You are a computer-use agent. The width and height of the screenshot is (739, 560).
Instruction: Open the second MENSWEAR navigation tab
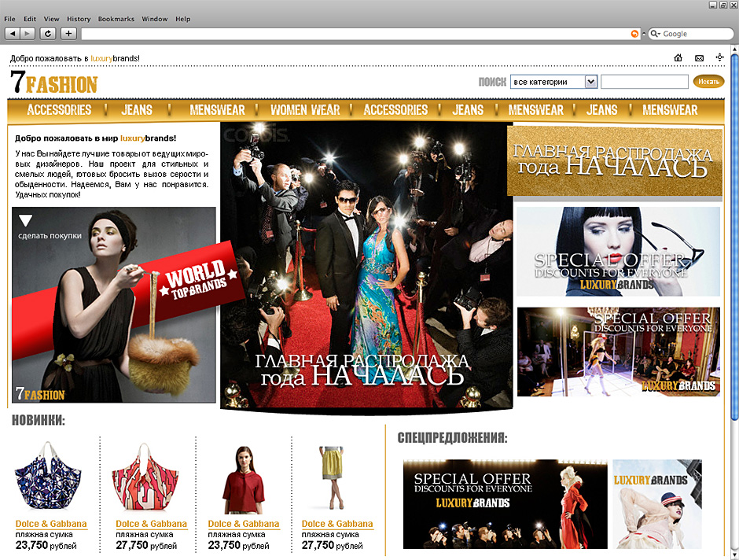(x=536, y=110)
